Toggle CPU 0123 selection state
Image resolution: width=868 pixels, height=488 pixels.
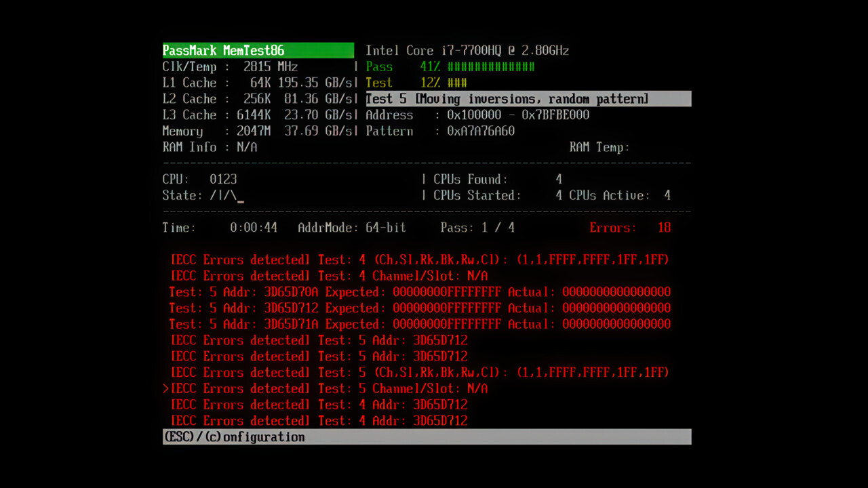[200, 179]
